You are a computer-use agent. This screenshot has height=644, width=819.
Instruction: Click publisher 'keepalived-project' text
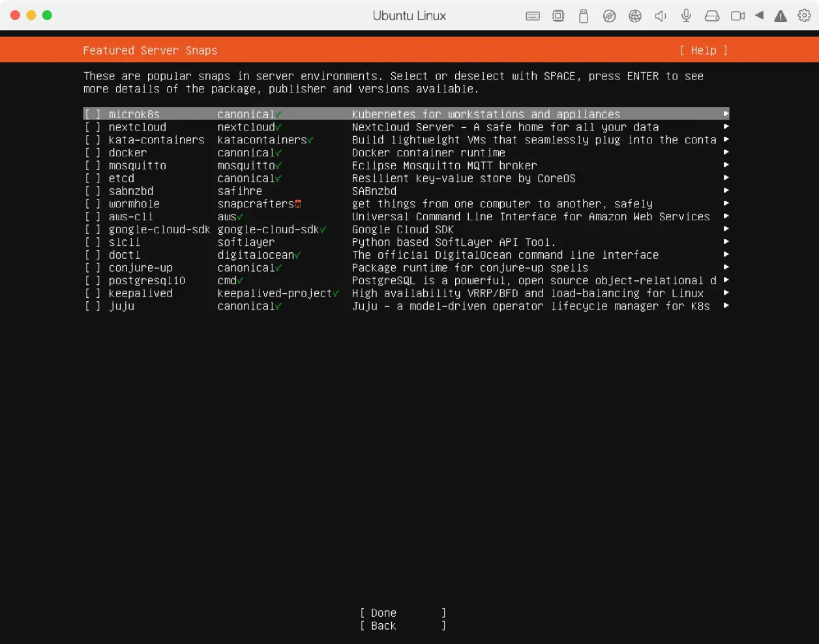pos(275,293)
